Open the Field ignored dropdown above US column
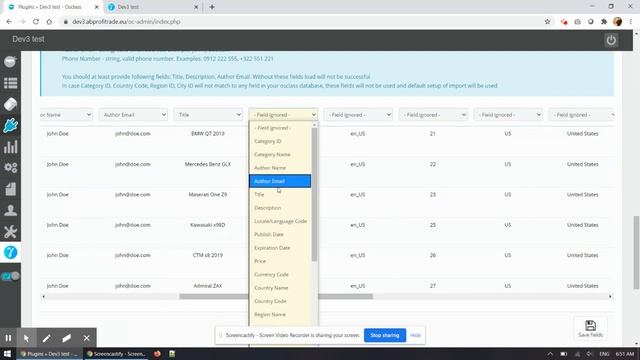 tap(508, 115)
